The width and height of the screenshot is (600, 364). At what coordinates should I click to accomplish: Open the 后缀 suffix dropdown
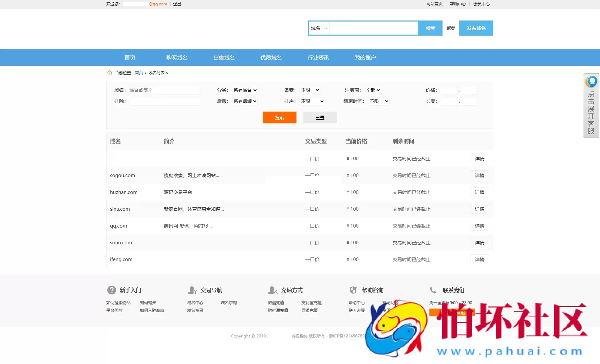pos(245,101)
